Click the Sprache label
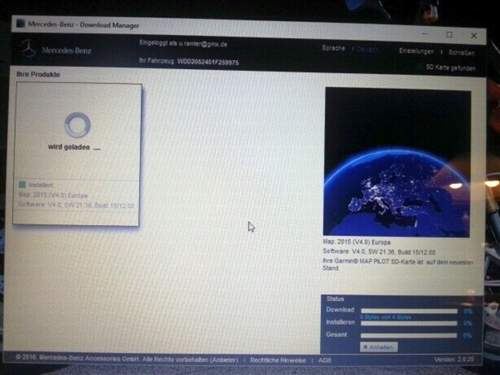Screen dimensions: 500x375 coord(334,48)
